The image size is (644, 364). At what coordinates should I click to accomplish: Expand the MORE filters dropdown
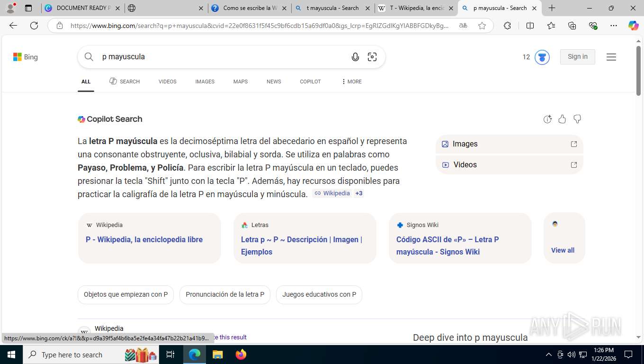(351, 82)
